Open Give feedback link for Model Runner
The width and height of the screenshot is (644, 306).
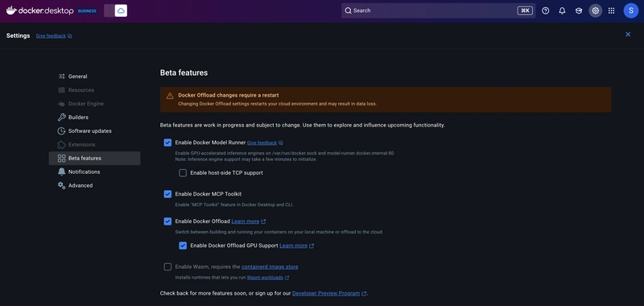(x=262, y=143)
